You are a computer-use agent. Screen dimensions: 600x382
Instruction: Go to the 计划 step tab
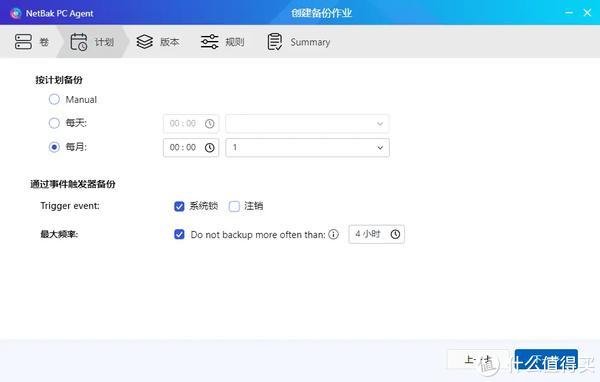point(92,42)
